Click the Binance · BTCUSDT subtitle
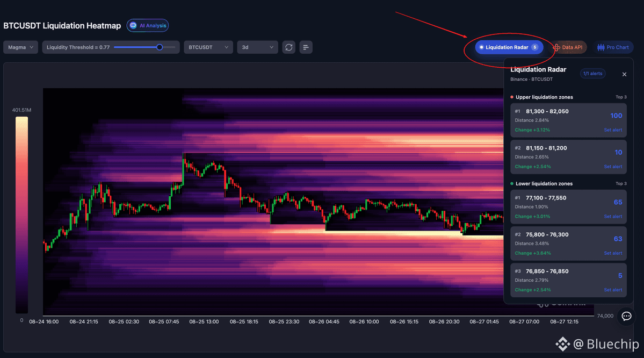644x358 pixels. tap(531, 80)
